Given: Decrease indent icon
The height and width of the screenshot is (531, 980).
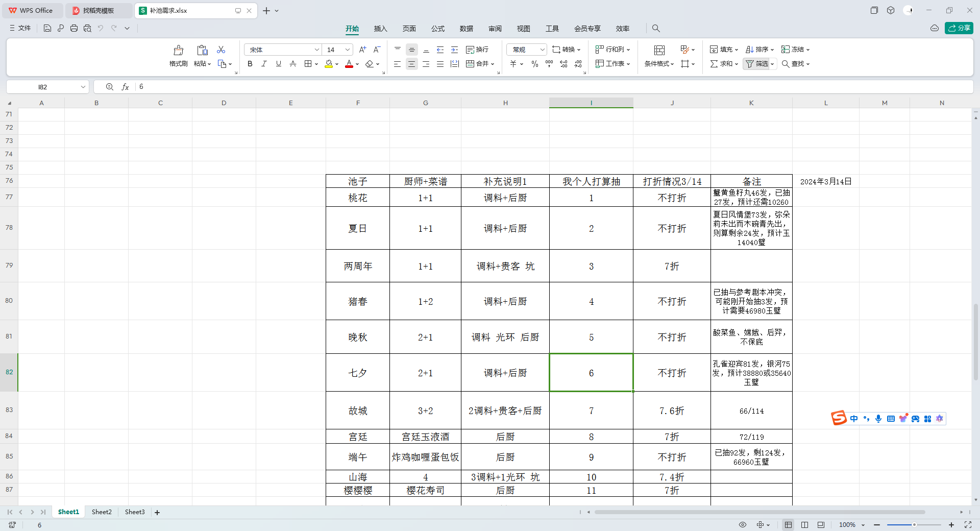Looking at the screenshot, I should coord(440,50).
